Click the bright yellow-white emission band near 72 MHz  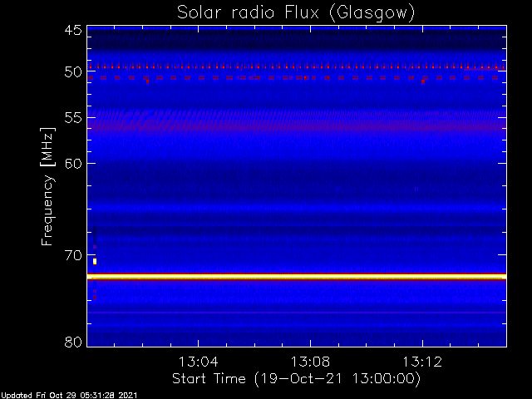[297, 277]
